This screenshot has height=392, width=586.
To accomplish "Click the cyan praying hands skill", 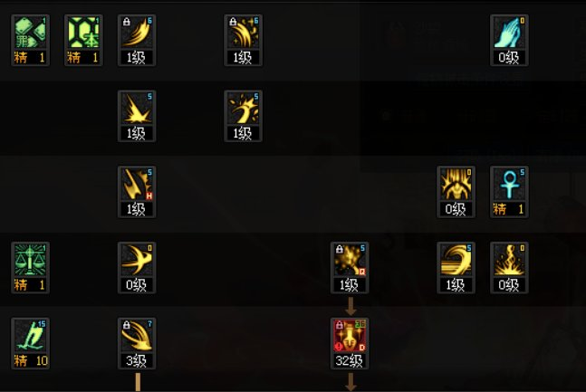I will [x=509, y=40].
